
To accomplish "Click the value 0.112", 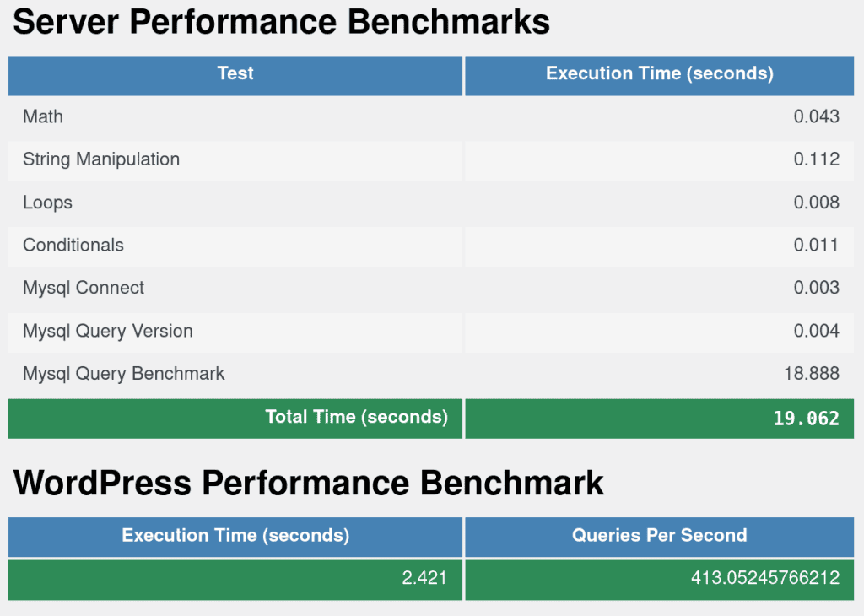I will click(816, 159).
